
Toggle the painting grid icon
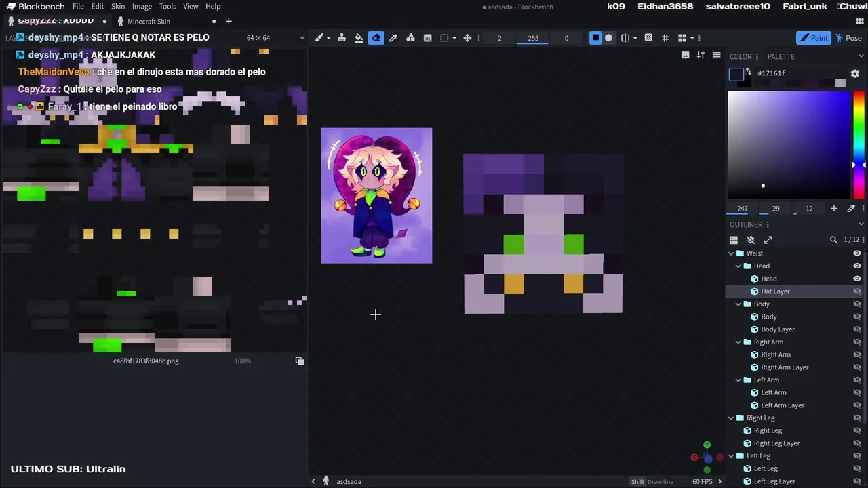665,38
